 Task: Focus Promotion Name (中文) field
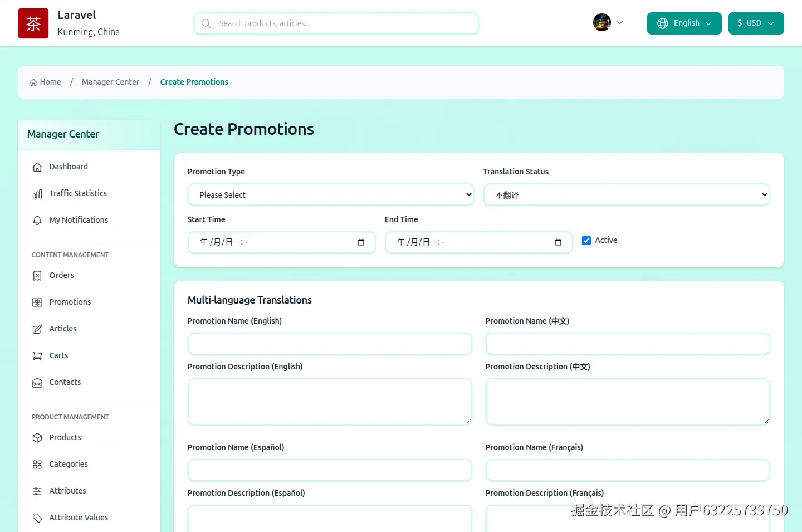tap(628, 344)
